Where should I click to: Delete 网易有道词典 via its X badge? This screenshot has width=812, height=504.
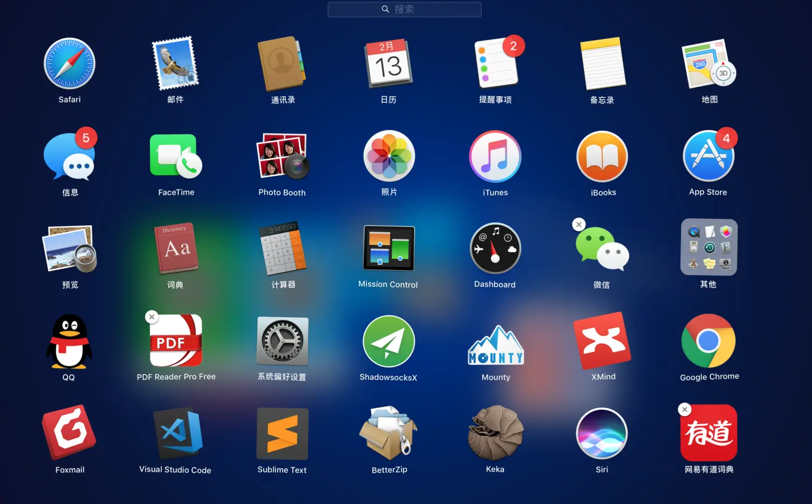(x=685, y=409)
